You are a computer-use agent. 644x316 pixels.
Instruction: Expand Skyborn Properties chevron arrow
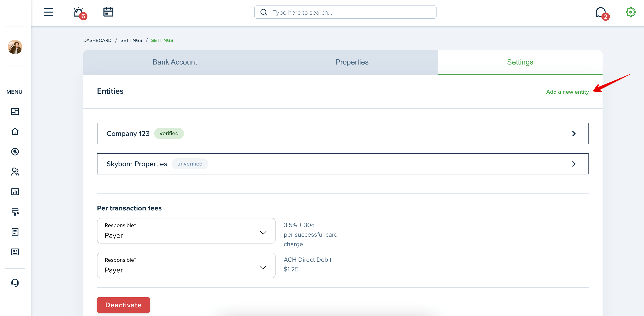pos(574,164)
